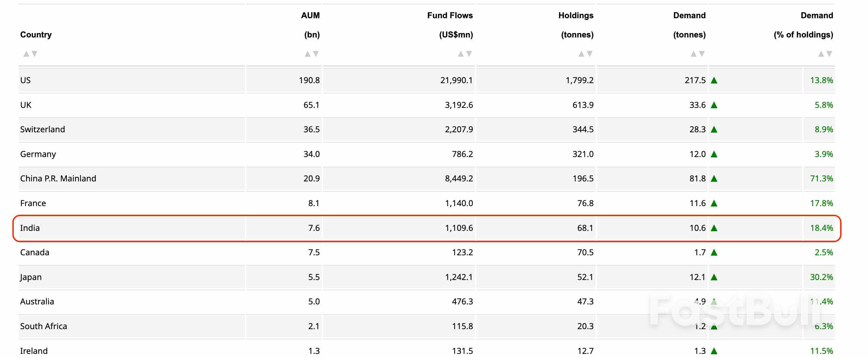Click the Demand (tonnes) column header

(689, 25)
